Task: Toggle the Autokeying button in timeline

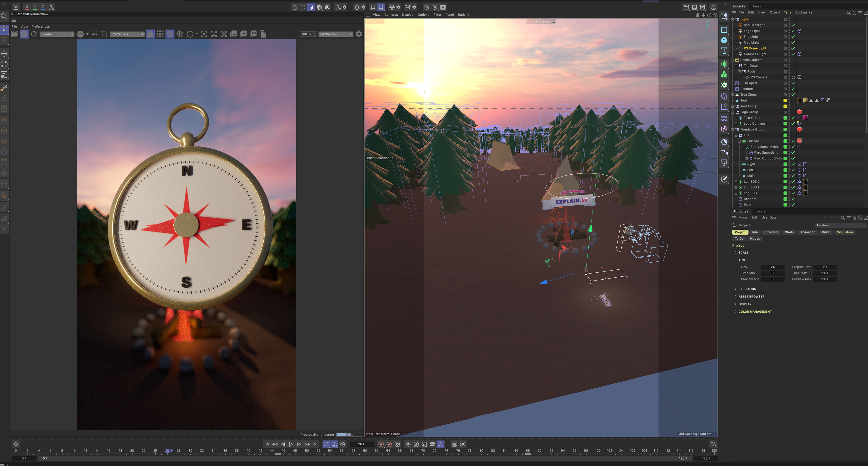Action: [389, 445]
